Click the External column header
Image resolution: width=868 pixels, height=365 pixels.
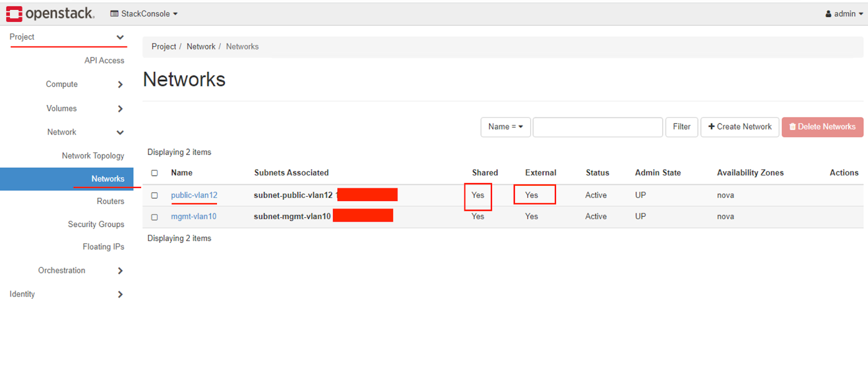coord(541,173)
